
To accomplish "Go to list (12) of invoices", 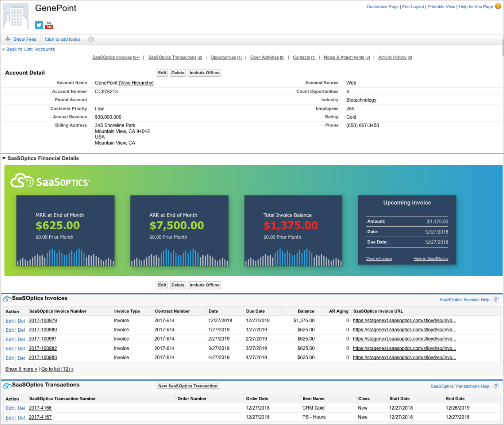I will 57,369.
